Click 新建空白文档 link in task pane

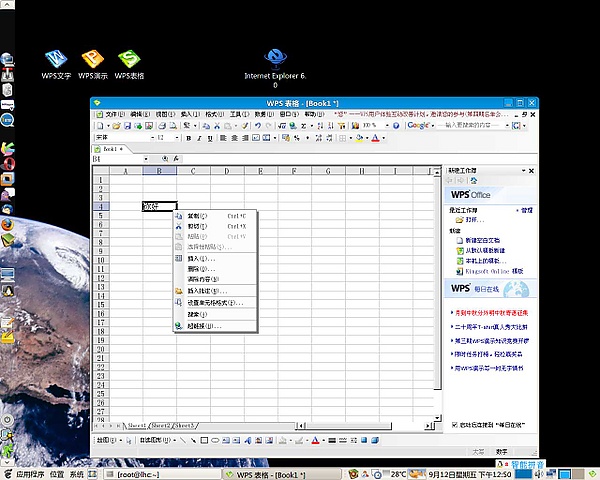(x=483, y=240)
